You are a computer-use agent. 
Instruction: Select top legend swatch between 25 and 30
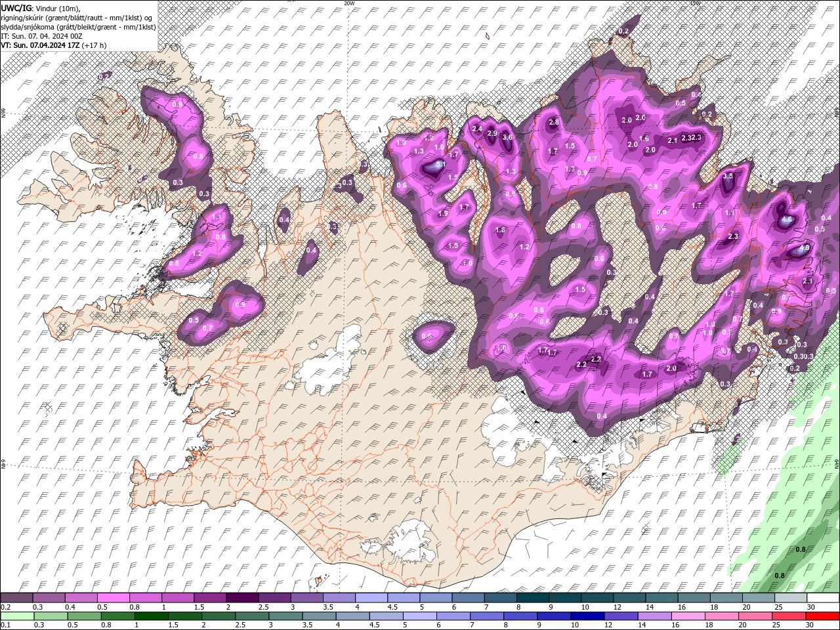click(791, 598)
